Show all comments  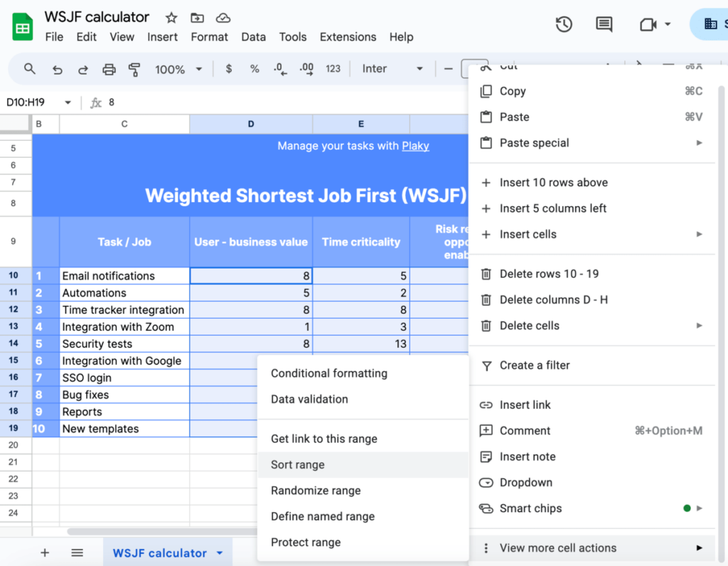[x=604, y=23]
